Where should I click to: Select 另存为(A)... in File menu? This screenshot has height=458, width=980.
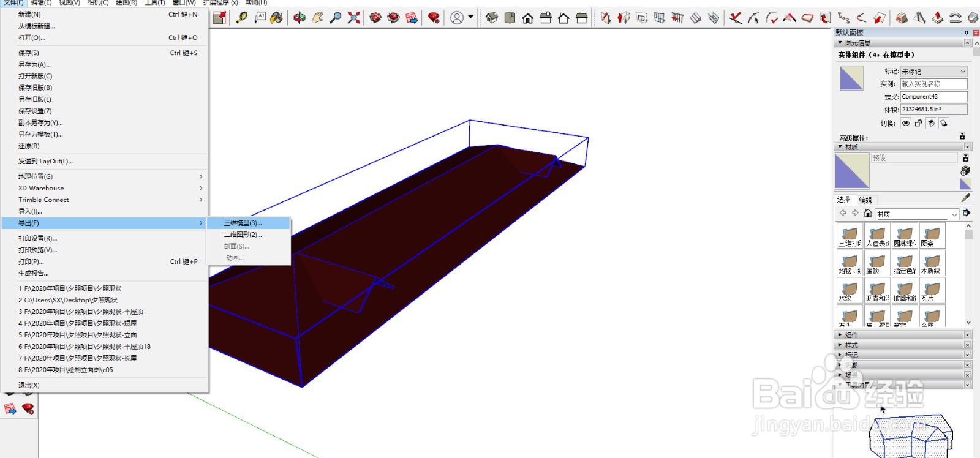click(104, 64)
